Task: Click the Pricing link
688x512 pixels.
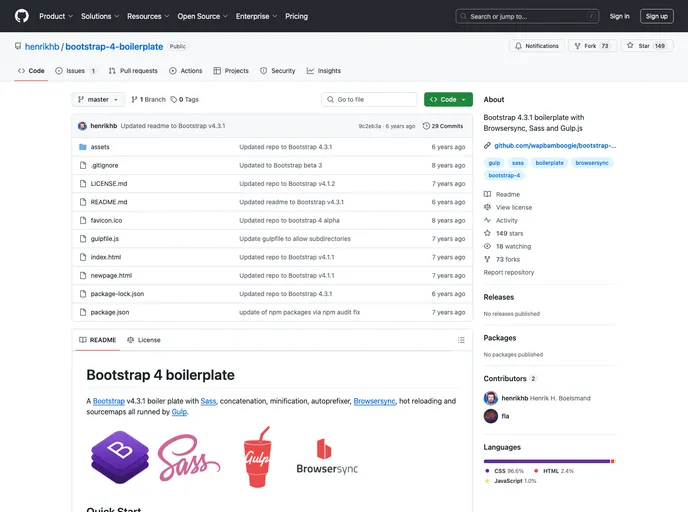Action: 297,16
